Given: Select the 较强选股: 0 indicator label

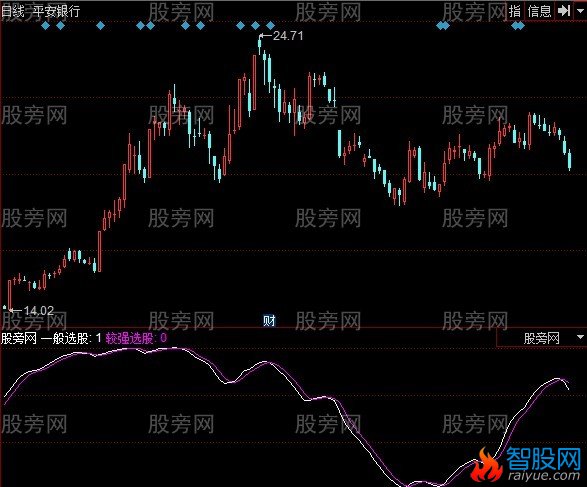Looking at the screenshot, I should (x=136, y=338).
